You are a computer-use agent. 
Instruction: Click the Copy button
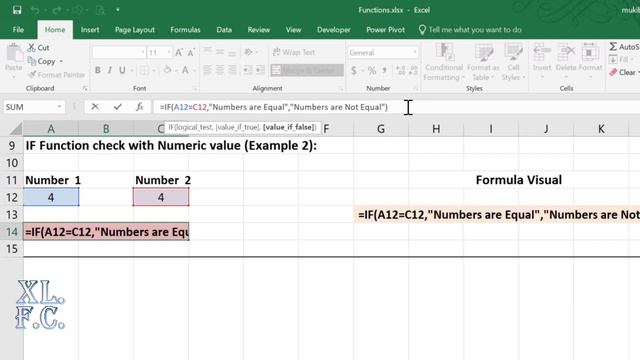click(41, 61)
